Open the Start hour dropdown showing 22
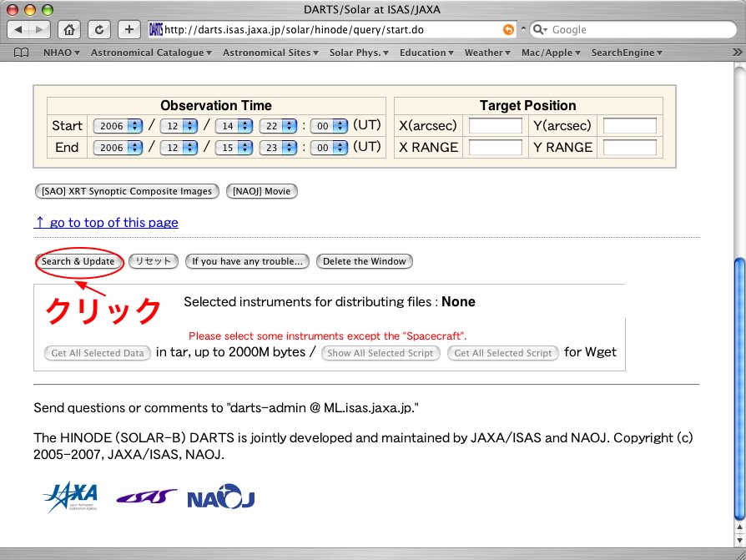This screenshot has width=746, height=560. pos(278,126)
